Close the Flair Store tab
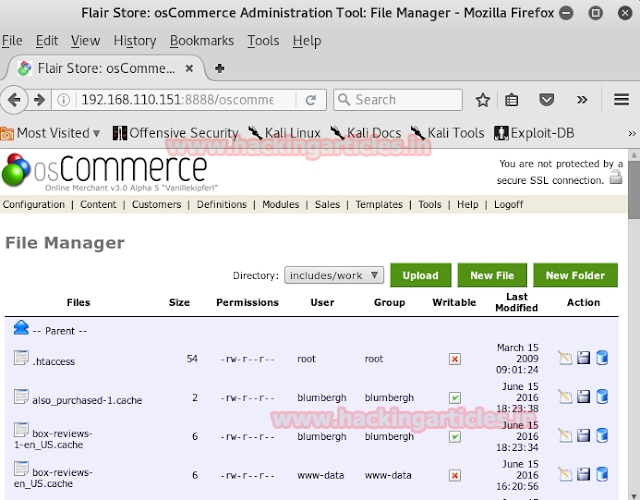 tap(189, 68)
